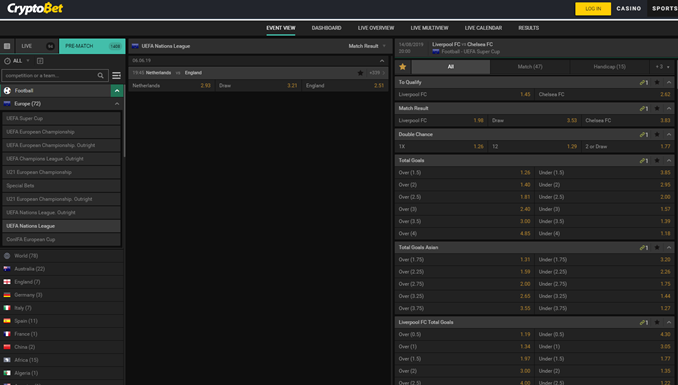
Task: Click the Germany flag icon
Action: pyautogui.click(x=7, y=295)
